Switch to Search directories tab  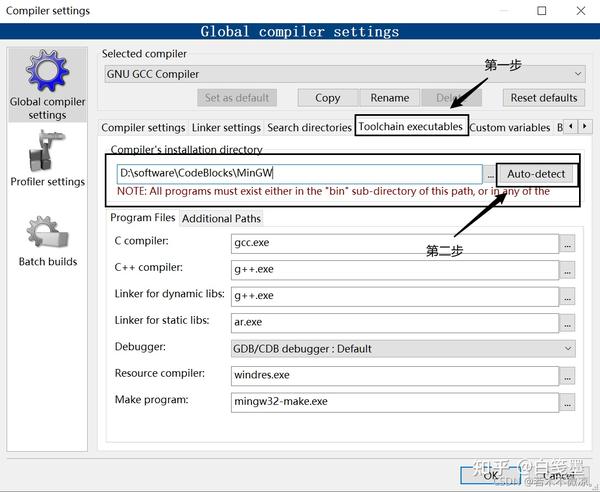coord(309,127)
